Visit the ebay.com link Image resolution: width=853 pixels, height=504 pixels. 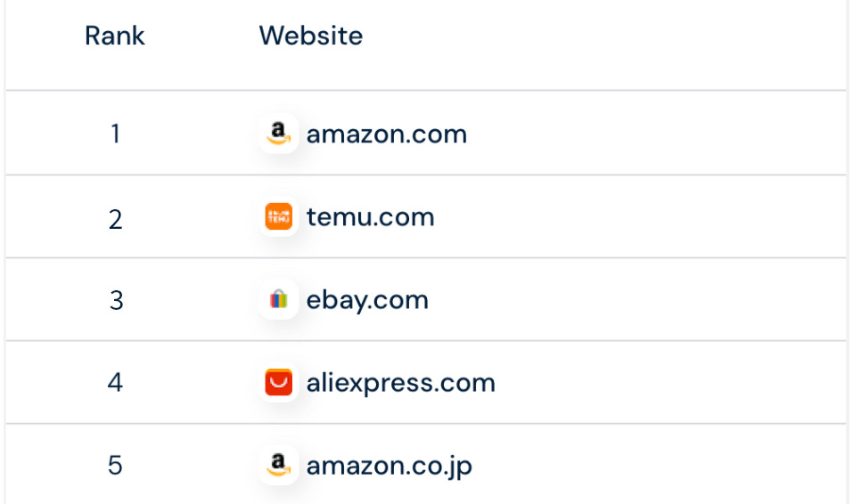[x=367, y=300]
